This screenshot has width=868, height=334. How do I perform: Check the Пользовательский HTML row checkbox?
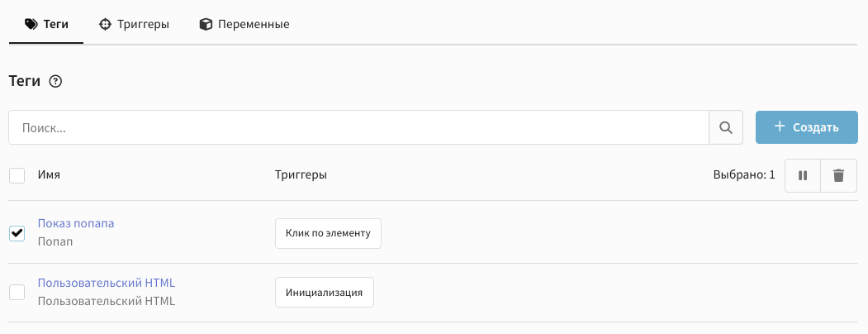(17, 292)
